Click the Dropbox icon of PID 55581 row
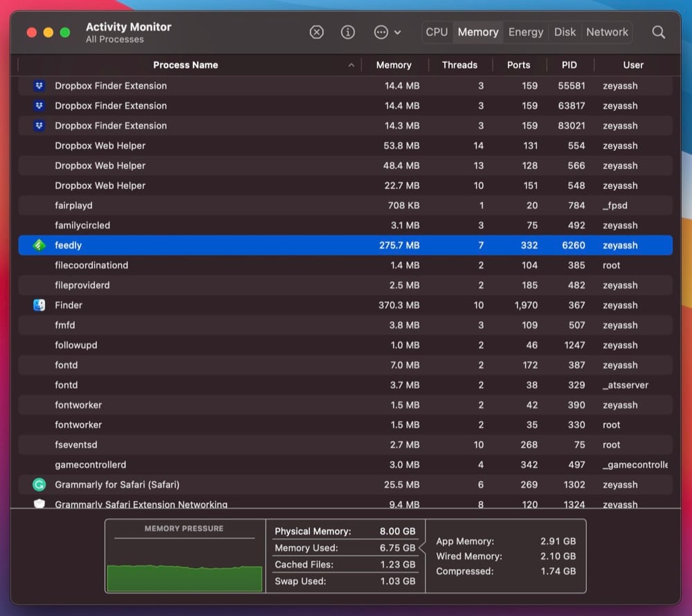Image resolution: width=692 pixels, height=616 pixels. point(39,86)
